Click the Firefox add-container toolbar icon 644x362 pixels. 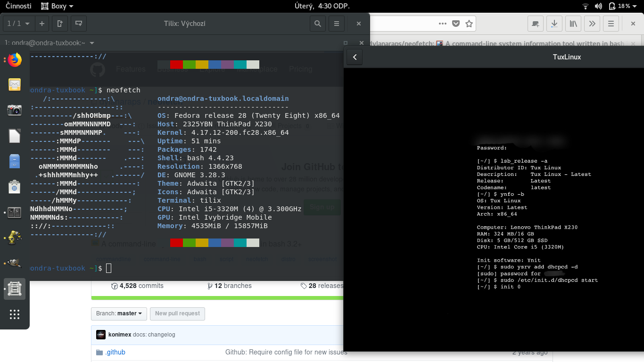[535, 24]
